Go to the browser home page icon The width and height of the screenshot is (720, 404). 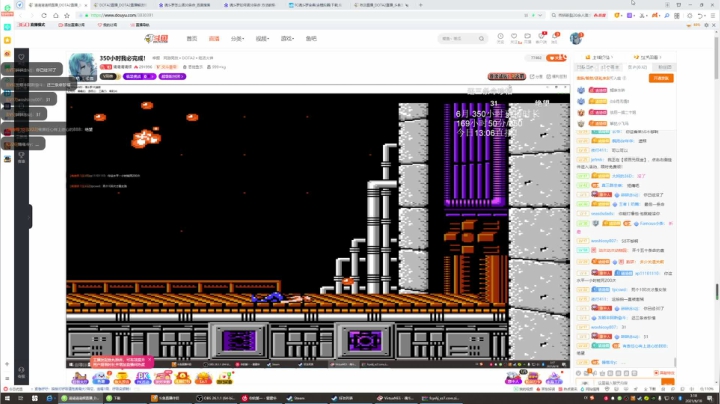[x=56, y=15]
